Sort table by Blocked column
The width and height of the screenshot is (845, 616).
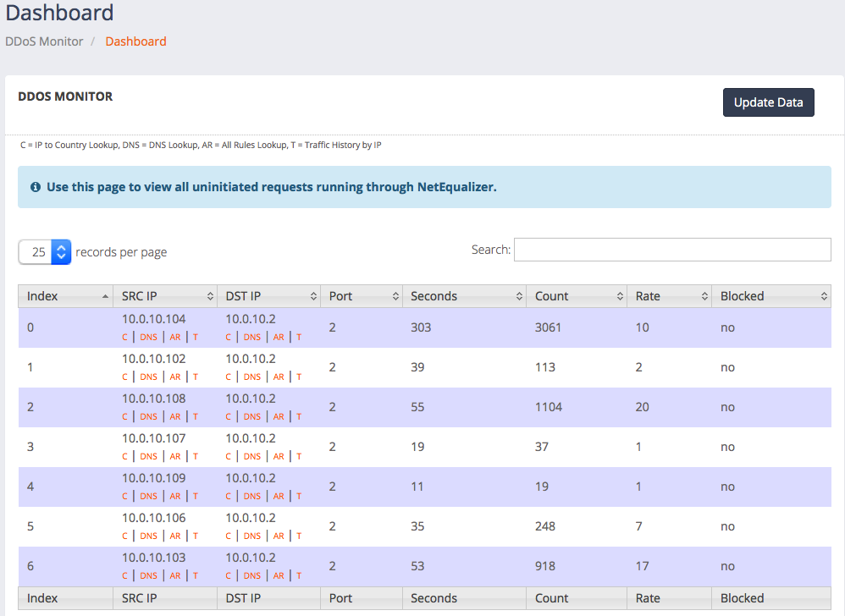[770, 296]
